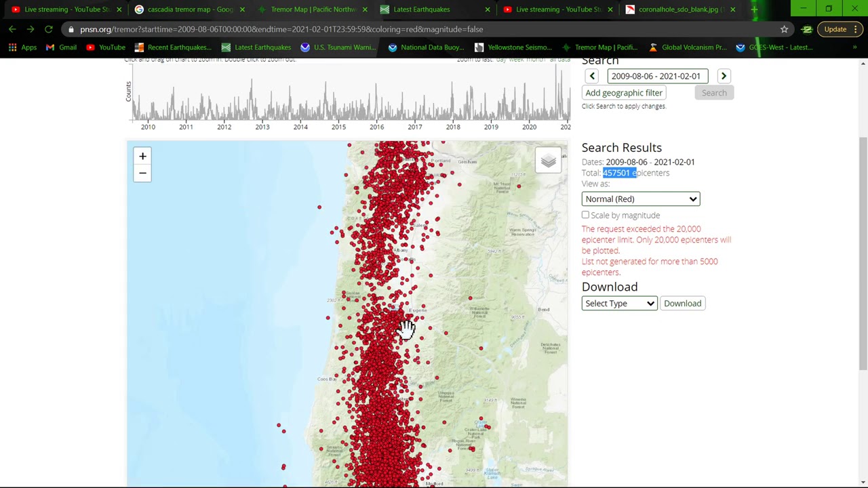The width and height of the screenshot is (868, 488).
Task: Click 2016 on the counts timeline
Action: [x=376, y=127]
